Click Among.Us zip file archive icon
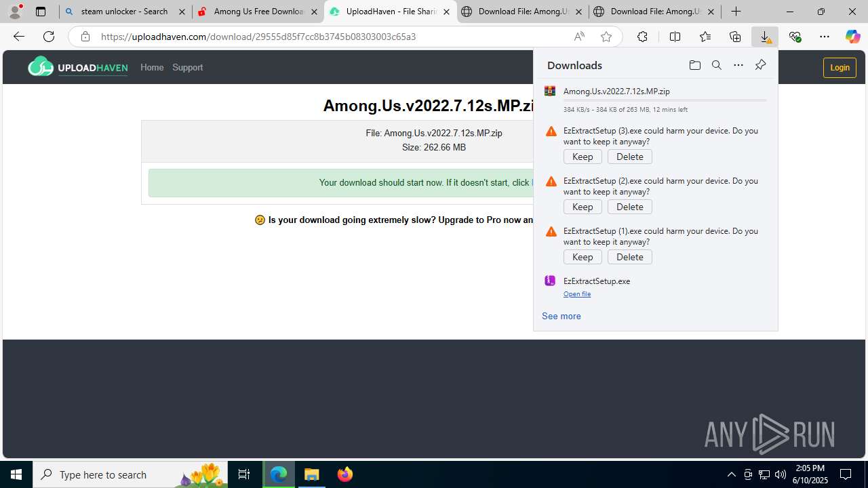 coord(550,91)
